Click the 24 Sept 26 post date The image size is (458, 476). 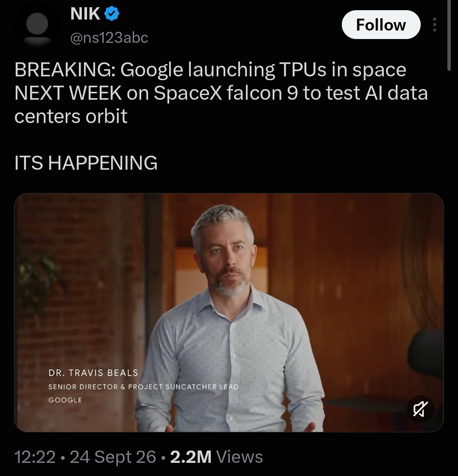(113, 456)
